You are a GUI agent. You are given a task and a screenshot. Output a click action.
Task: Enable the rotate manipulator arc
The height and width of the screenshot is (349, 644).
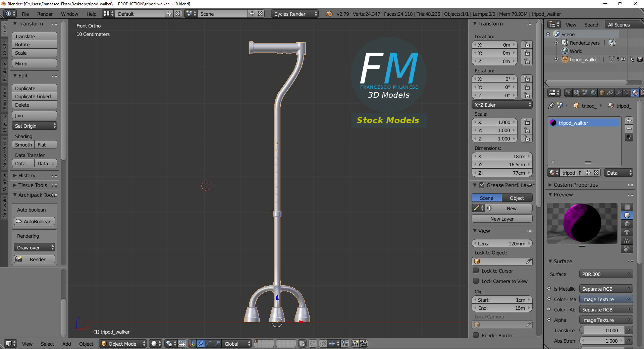tap(209, 344)
